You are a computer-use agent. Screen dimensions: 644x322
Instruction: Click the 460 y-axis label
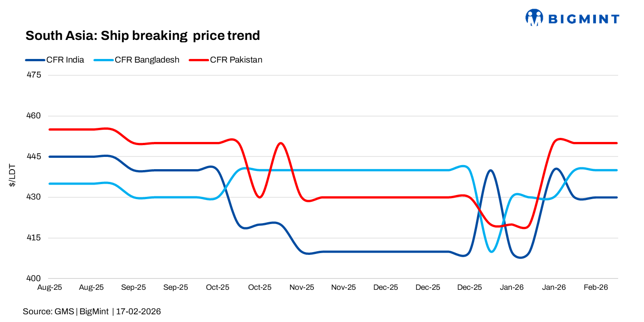[34, 116]
